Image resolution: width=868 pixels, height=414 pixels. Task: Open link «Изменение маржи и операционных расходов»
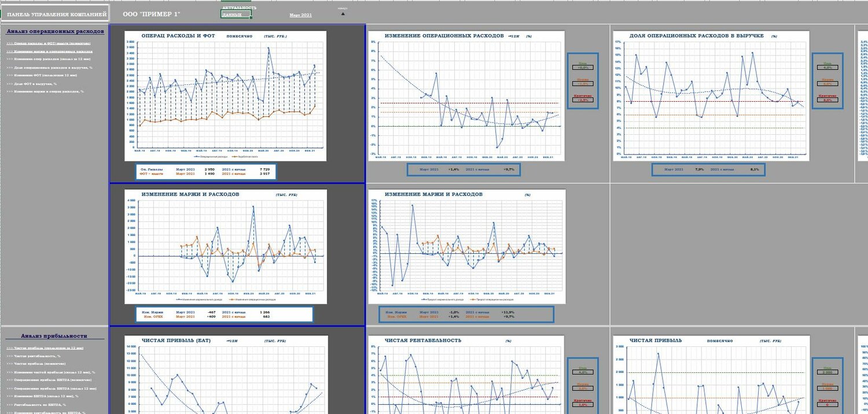(49, 51)
